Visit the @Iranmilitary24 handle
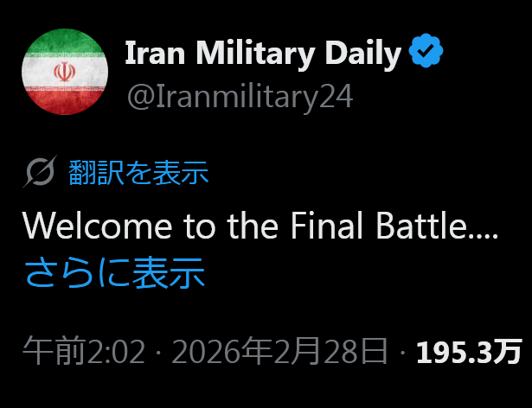This screenshot has width=532, height=408. tap(240, 95)
